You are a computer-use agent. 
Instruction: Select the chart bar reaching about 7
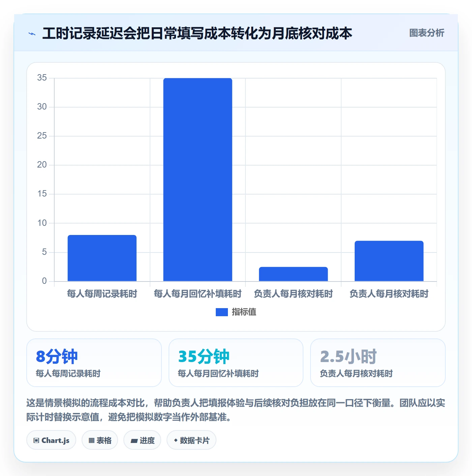coord(389,261)
